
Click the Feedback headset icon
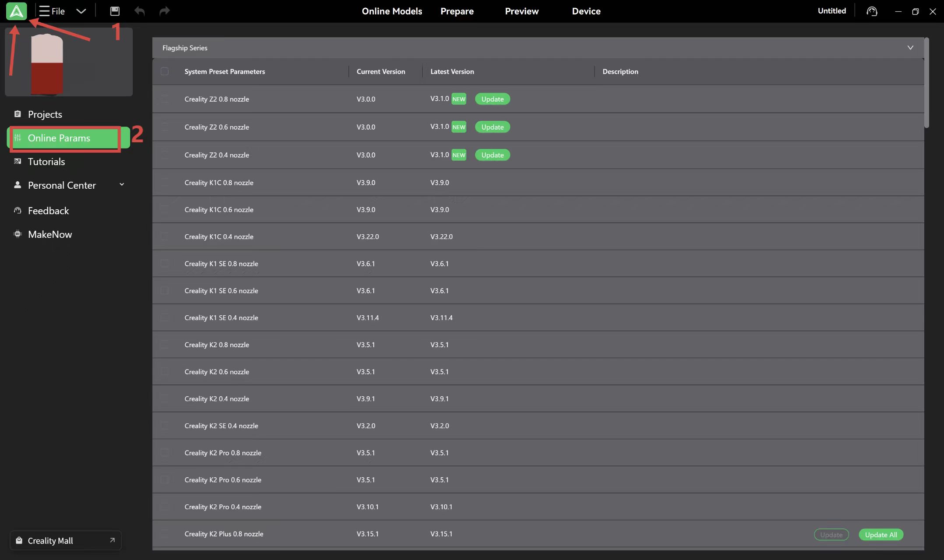(x=18, y=211)
